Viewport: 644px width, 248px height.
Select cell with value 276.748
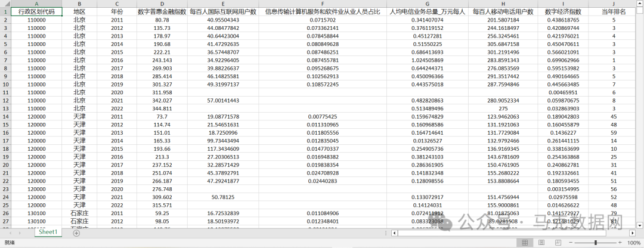click(162, 189)
